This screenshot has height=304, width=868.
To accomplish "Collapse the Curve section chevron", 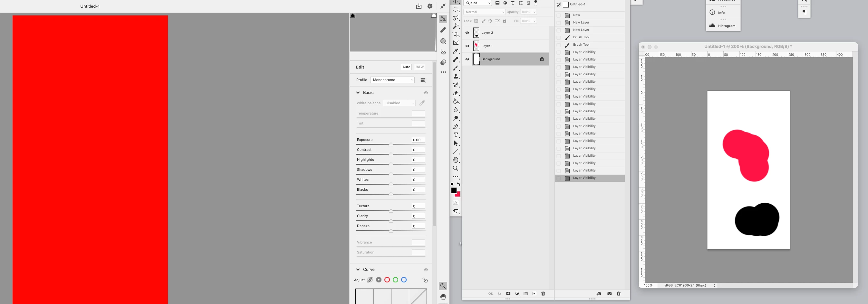I will [358, 269].
